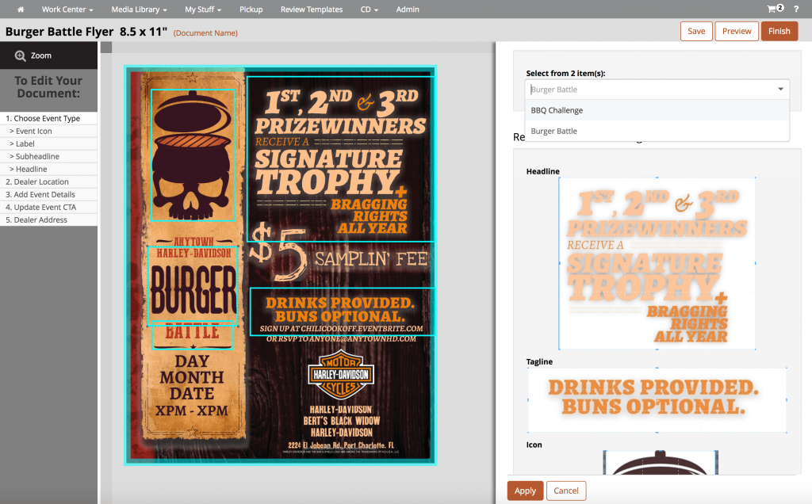Select the Label sub-step

tap(48, 144)
